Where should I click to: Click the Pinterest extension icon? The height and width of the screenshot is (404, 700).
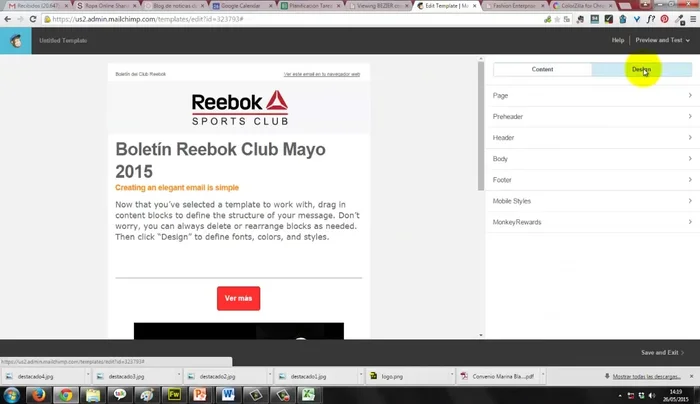665,19
